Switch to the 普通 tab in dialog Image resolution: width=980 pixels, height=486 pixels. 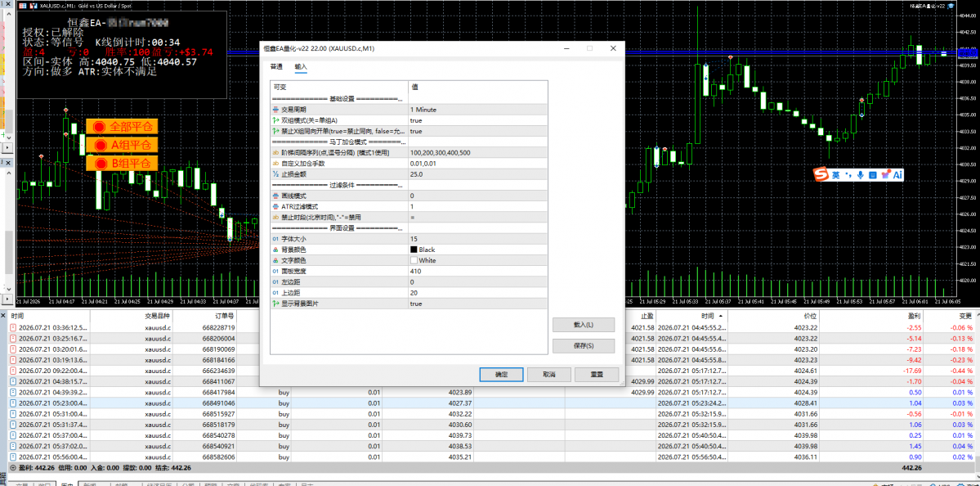(x=276, y=66)
